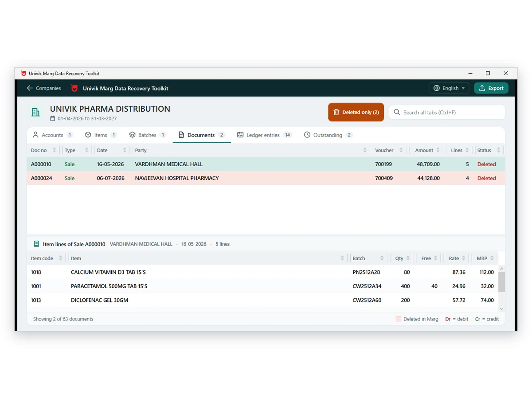The width and height of the screenshot is (532, 399).
Task: Select document row A000024
Action: (x=266, y=178)
